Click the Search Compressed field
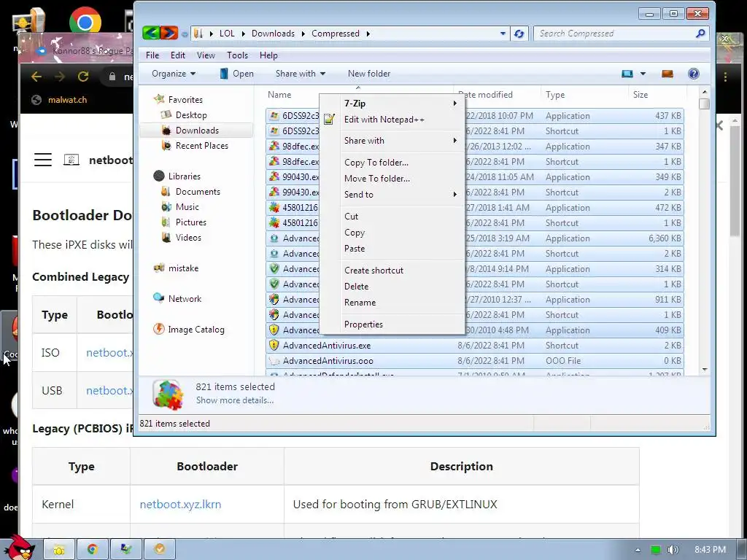 (x=614, y=34)
